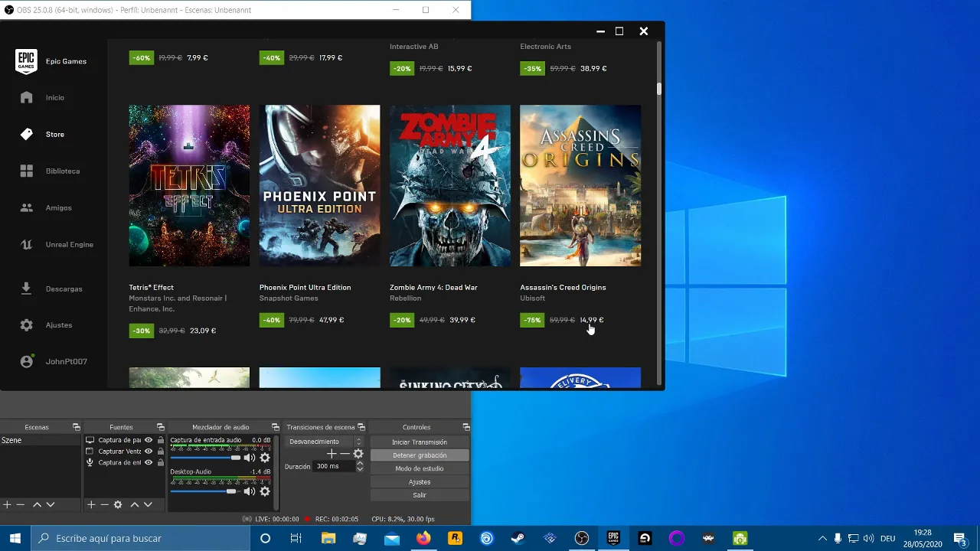
Task: Move source down in Fuentes
Action: (x=148, y=504)
